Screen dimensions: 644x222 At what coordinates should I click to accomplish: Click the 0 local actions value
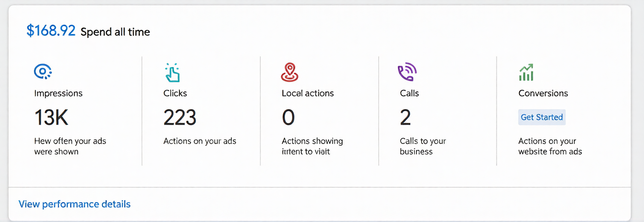coord(289,117)
